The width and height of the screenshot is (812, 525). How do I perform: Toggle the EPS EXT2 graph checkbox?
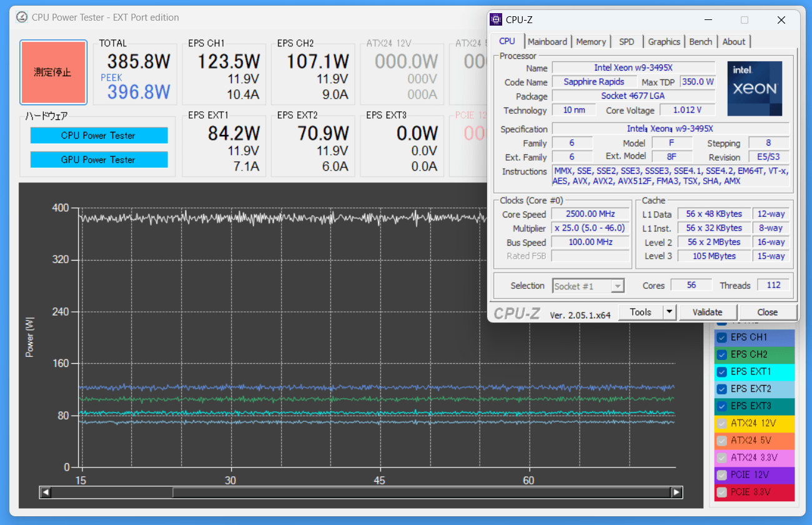pyautogui.click(x=722, y=389)
